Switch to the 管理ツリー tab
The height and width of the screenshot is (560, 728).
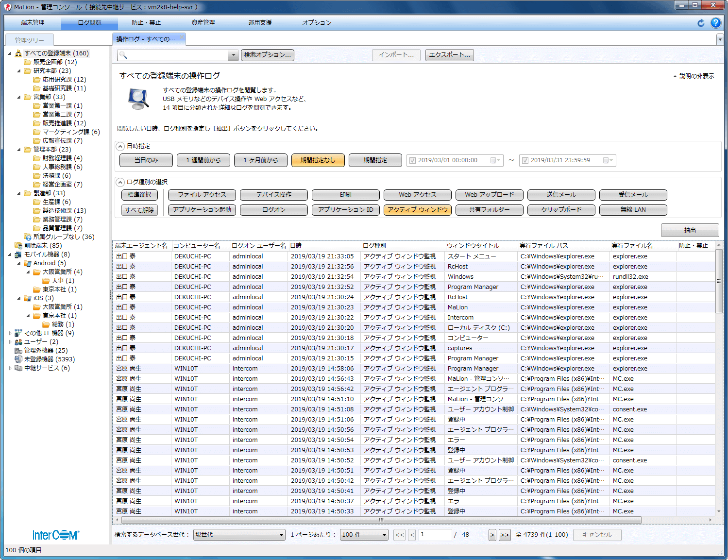click(29, 40)
